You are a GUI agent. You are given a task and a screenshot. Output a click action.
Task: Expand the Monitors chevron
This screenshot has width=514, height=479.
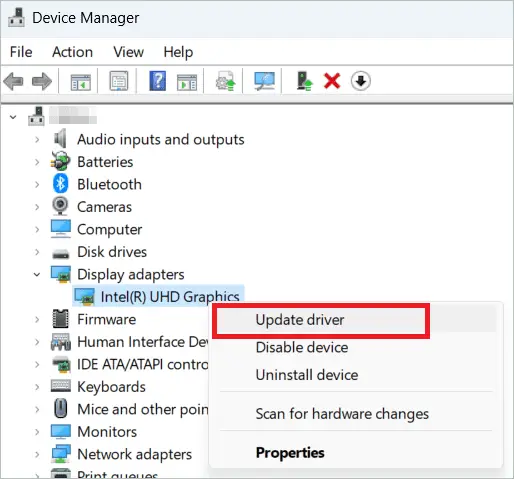pyautogui.click(x=37, y=432)
